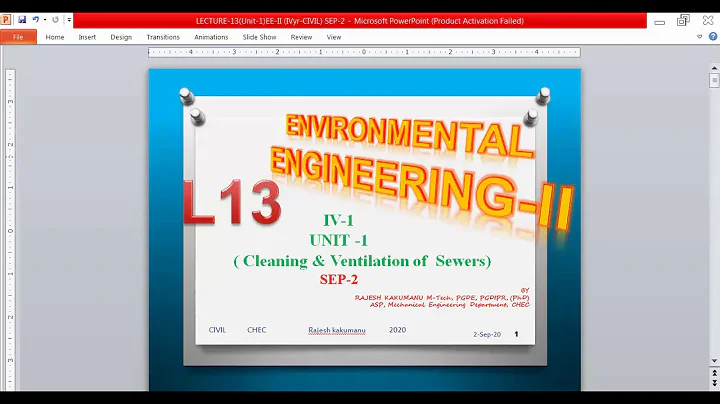Click the window title bar text LECTURE-13
Screen dimensions: 720x404
click(360, 21)
